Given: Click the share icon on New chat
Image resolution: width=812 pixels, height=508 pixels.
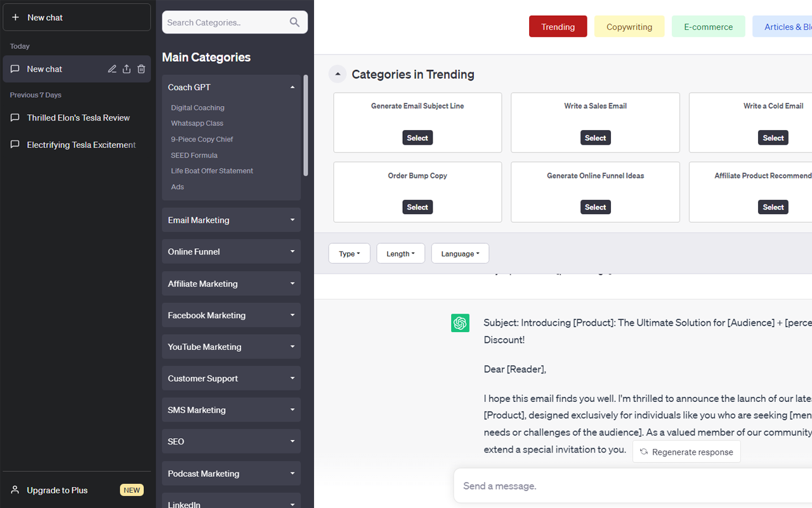Looking at the screenshot, I should 126,69.
